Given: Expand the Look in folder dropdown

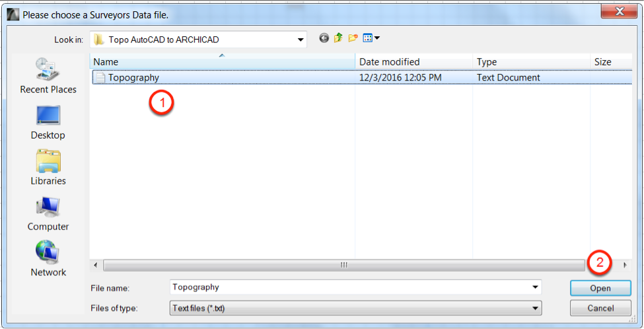Looking at the screenshot, I should click(x=301, y=40).
